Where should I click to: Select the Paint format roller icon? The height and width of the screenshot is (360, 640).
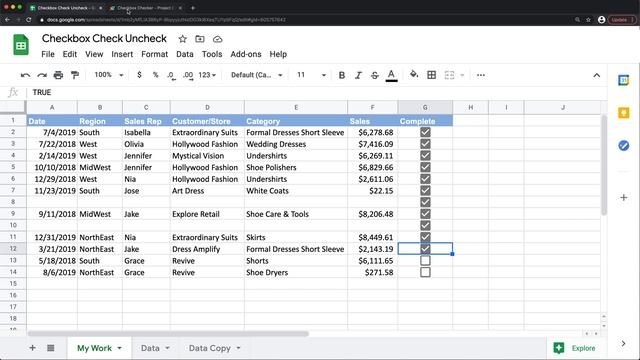click(x=75, y=75)
